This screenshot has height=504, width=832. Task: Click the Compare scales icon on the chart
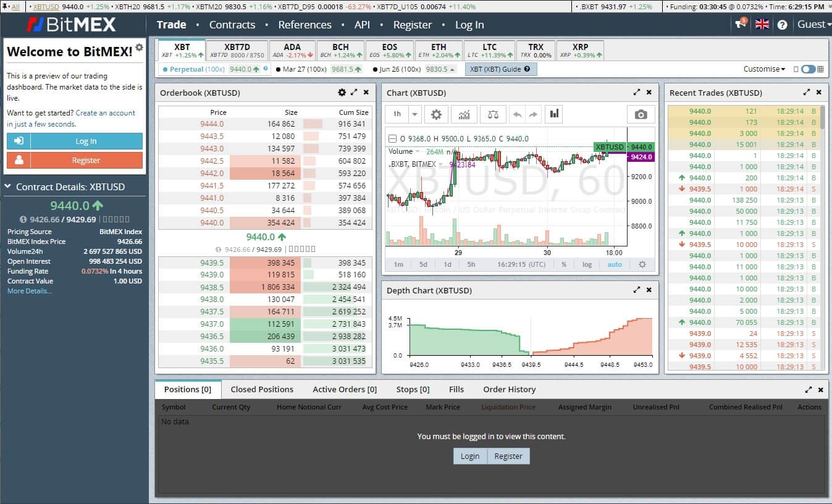(493, 114)
